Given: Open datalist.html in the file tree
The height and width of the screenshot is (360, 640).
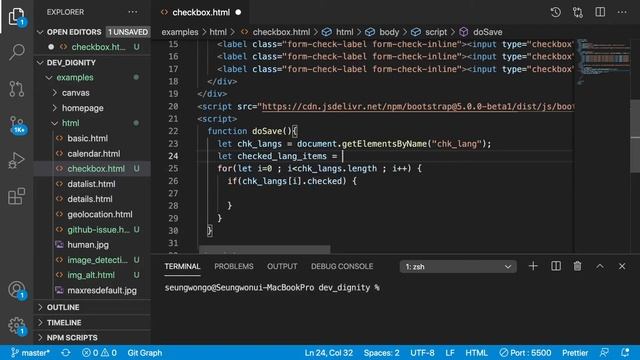Looking at the screenshot, I should (x=91, y=184).
